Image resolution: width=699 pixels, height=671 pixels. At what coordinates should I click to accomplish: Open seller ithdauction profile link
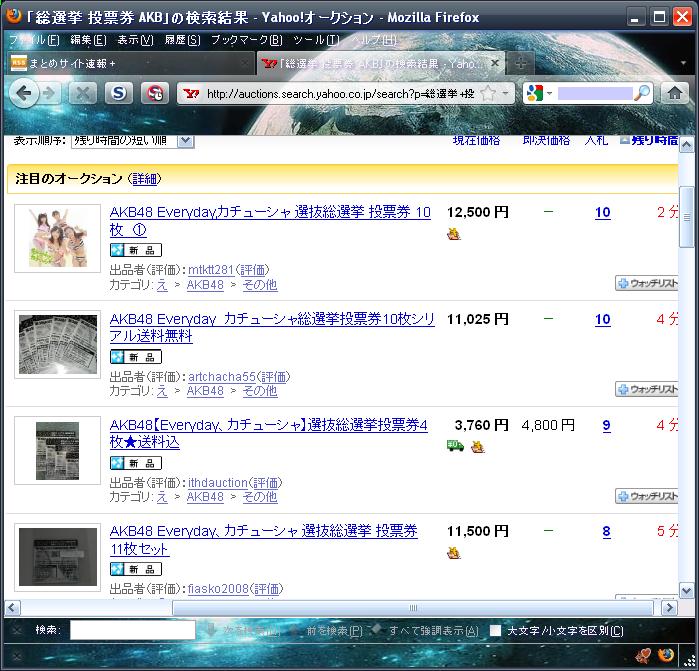click(218, 482)
